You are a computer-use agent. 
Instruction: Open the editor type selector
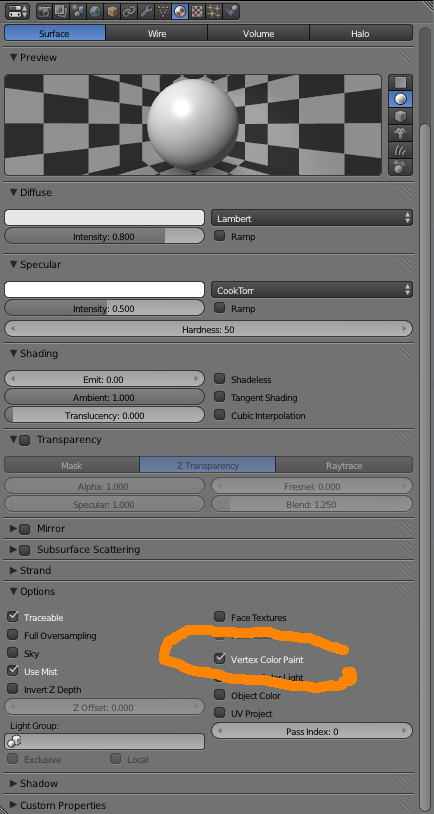click(x=19, y=10)
